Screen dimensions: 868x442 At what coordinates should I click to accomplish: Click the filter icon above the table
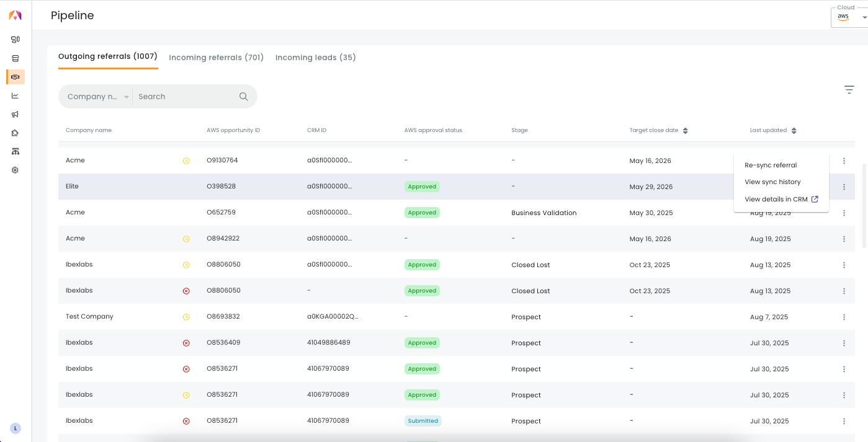(x=849, y=90)
